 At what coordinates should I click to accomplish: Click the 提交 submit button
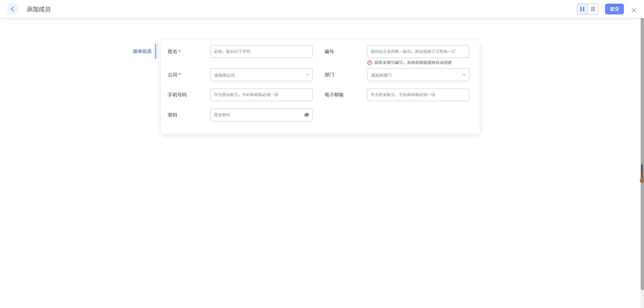coord(614,9)
